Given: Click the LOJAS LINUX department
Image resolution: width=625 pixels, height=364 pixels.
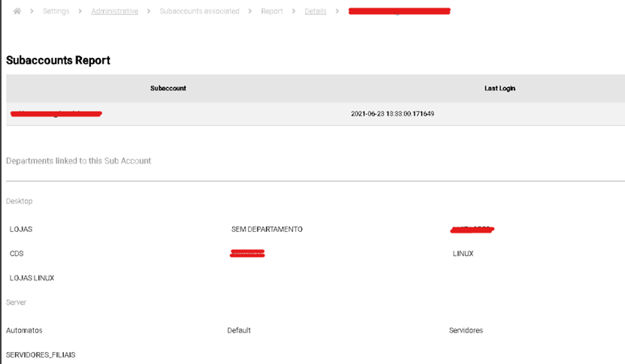Looking at the screenshot, I should (x=32, y=278).
